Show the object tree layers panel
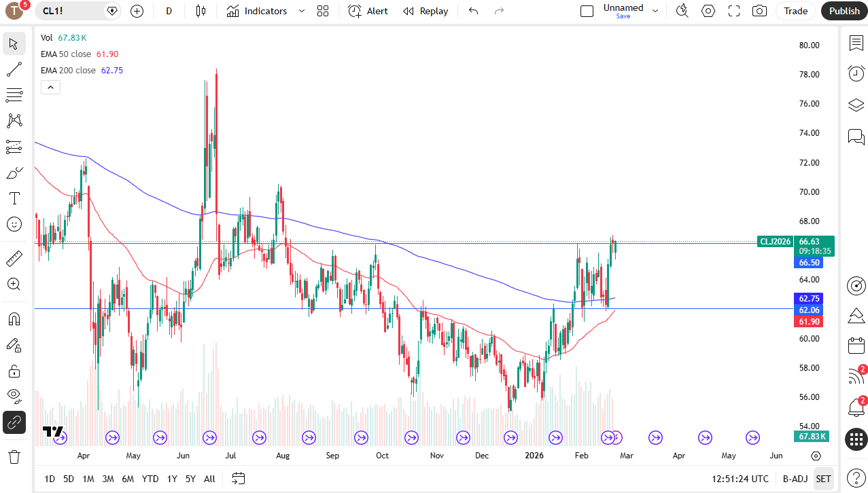Screen dimensions: 868x493 coord(856,105)
